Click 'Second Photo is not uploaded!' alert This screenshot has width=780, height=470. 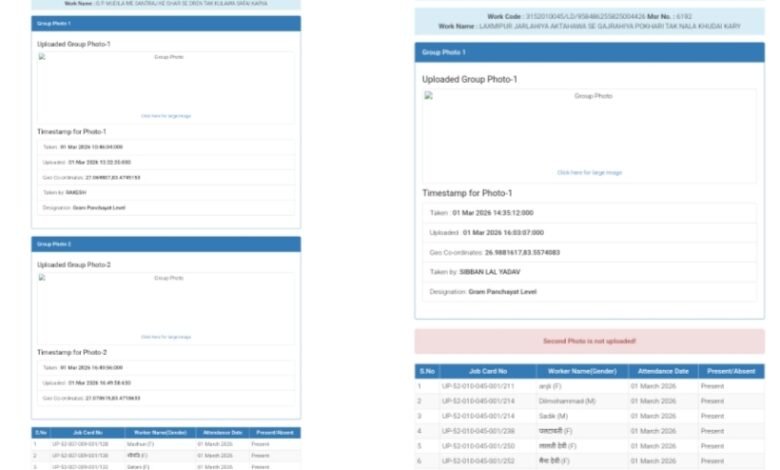click(x=589, y=341)
